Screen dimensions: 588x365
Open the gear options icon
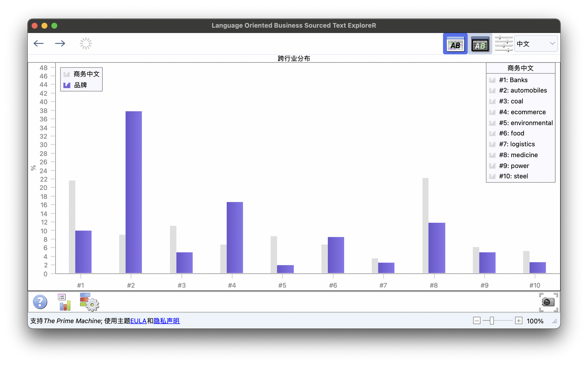[89, 302]
